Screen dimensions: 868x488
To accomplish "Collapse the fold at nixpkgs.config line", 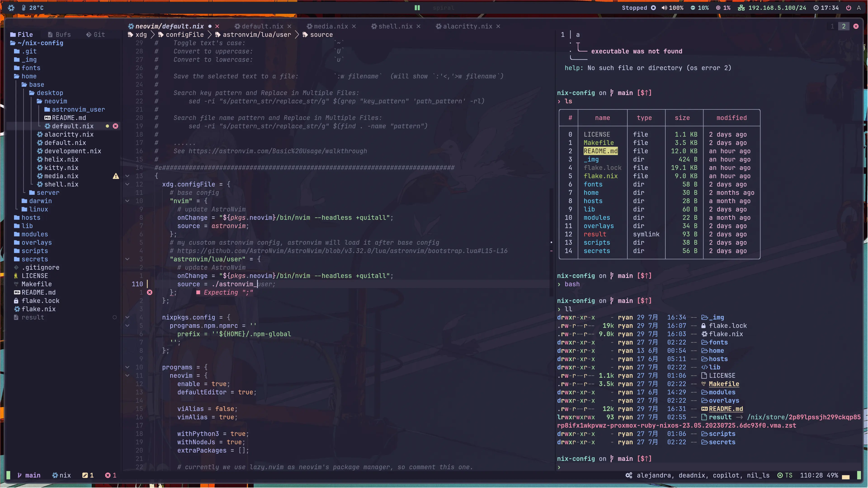I will coord(127,317).
